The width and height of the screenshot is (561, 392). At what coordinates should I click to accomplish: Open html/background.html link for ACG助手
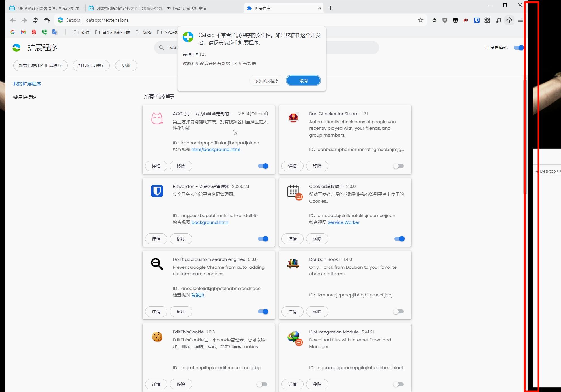coord(216,150)
